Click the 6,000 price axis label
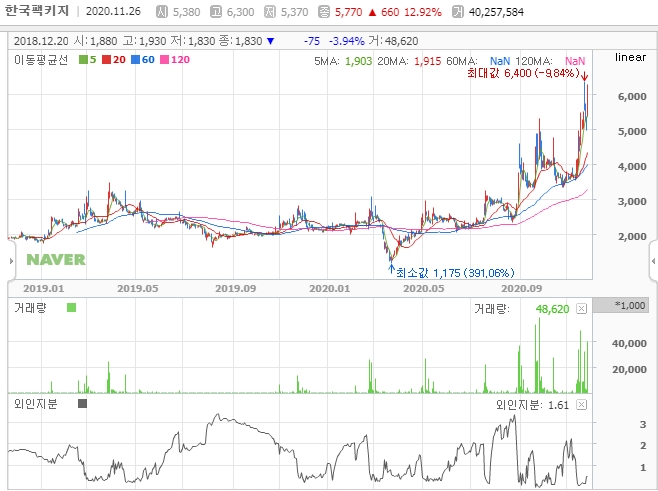Image resolution: width=658 pixels, height=491 pixels. click(632, 97)
